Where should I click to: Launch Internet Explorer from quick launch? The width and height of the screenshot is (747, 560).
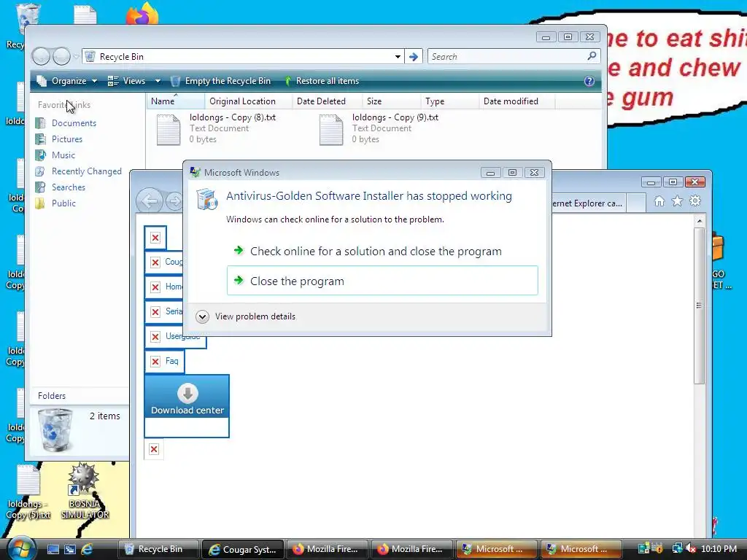87,549
